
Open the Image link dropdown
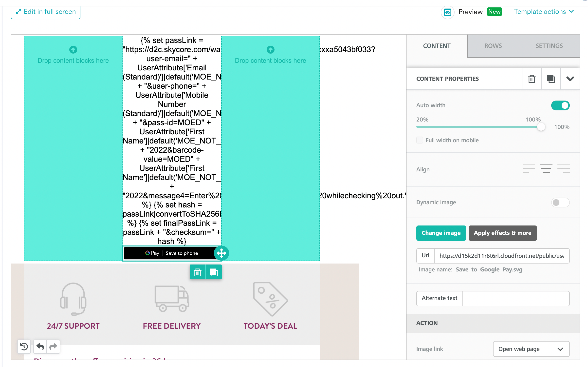pos(531,349)
